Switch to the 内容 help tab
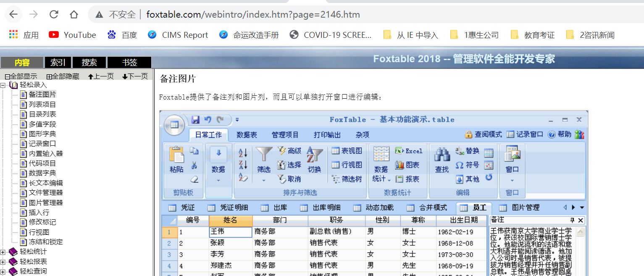Viewport: 644px width, 276px height. tap(22, 63)
